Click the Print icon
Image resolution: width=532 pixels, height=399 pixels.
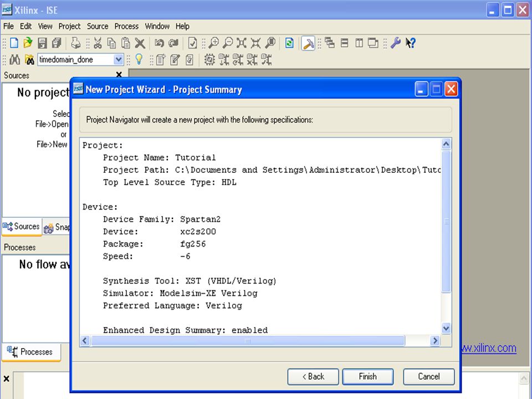(75, 43)
